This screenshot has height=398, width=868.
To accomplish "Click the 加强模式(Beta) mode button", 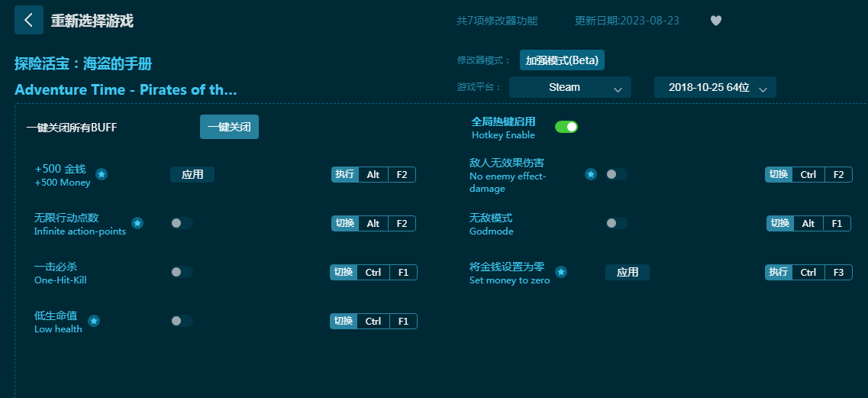I will [562, 60].
